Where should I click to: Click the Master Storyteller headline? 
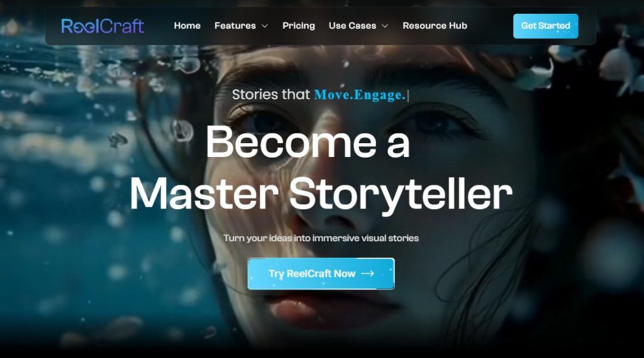pos(321,194)
